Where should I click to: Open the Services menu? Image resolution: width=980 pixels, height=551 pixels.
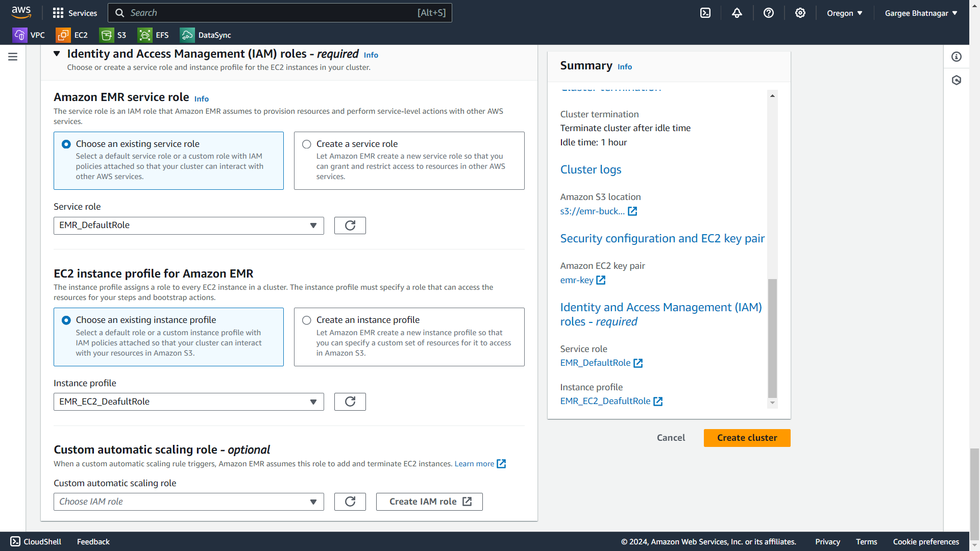[x=75, y=13]
